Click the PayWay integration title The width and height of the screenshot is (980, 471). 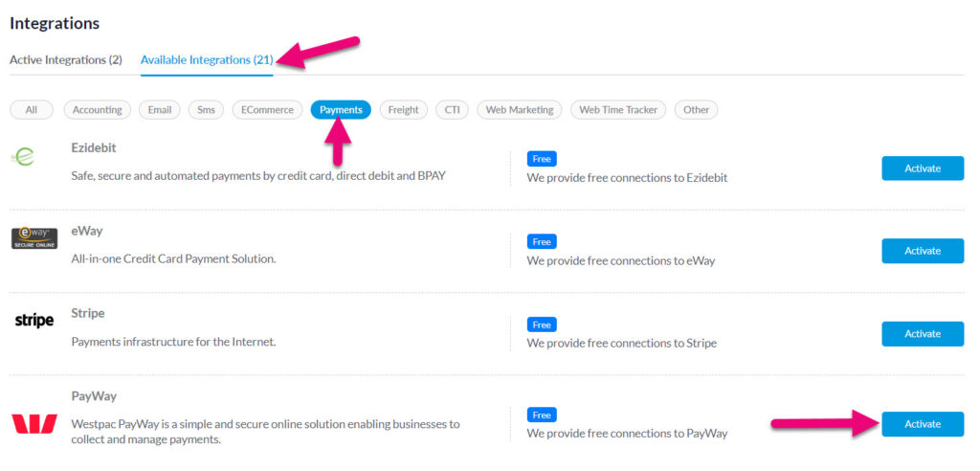[x=94, y=396]
